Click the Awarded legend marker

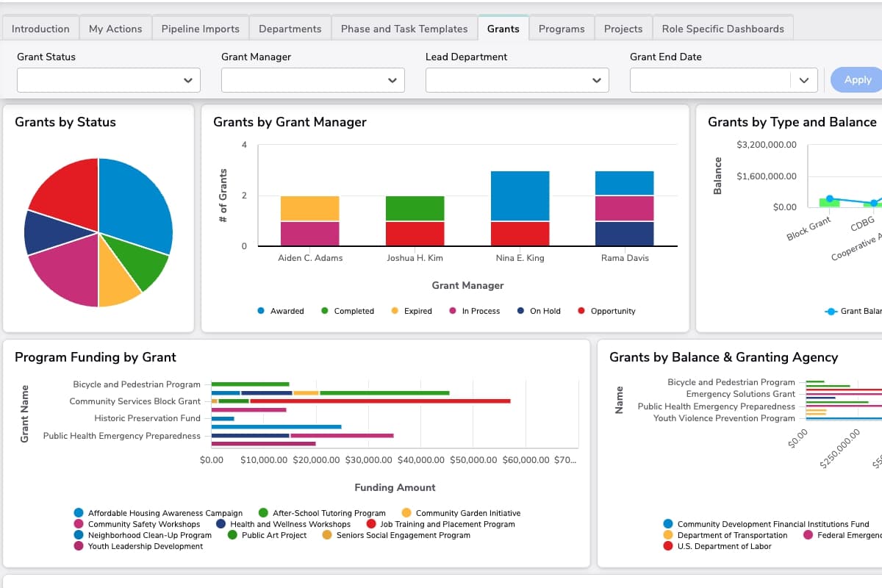click(x=262, y=311)
